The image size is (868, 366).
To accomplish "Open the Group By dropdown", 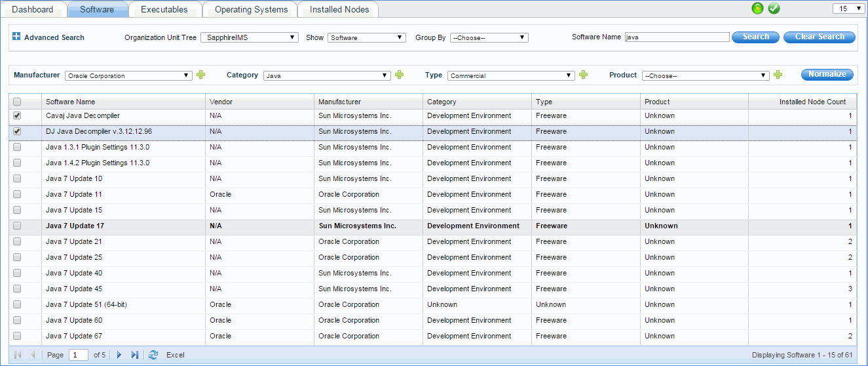I will (489, 37).
